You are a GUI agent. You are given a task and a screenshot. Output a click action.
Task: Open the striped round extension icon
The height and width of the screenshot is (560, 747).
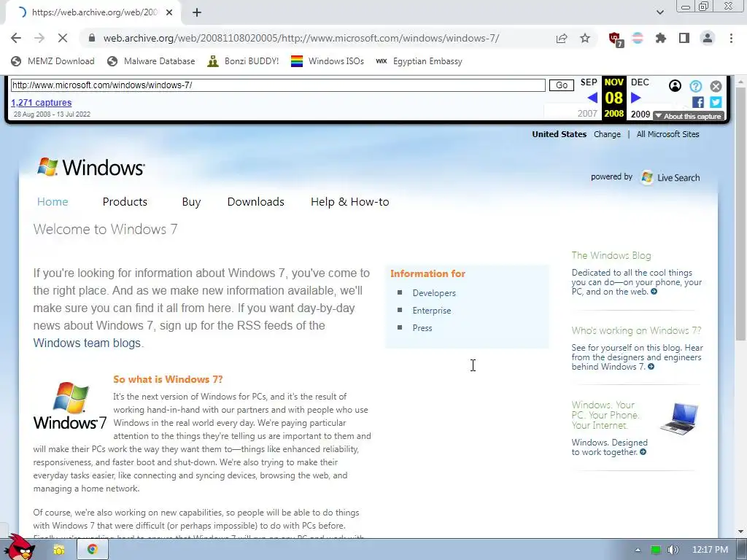click(638, 38)
